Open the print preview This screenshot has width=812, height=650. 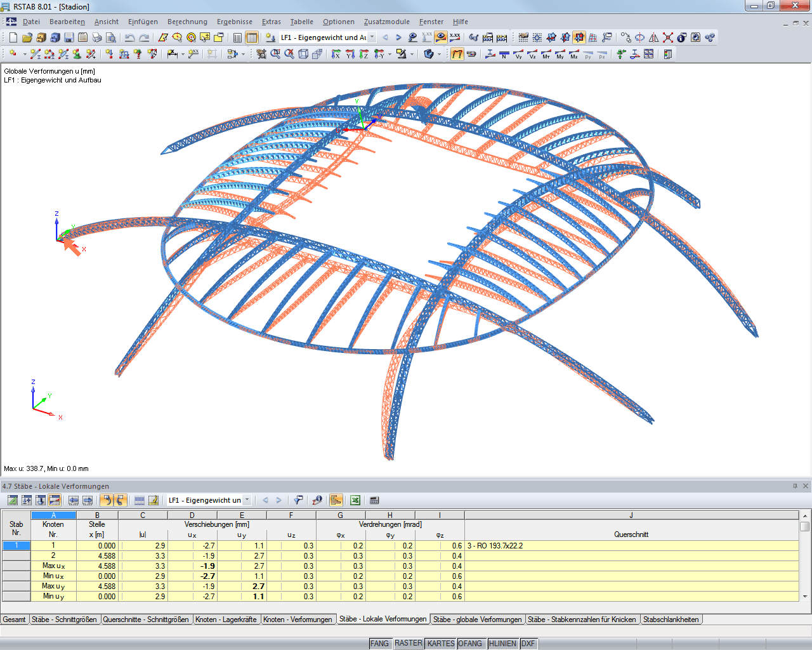pos(111,37)
